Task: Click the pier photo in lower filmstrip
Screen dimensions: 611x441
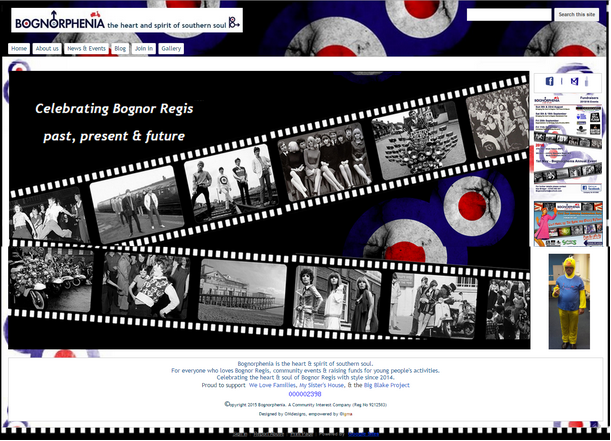Action: point(242,292)
